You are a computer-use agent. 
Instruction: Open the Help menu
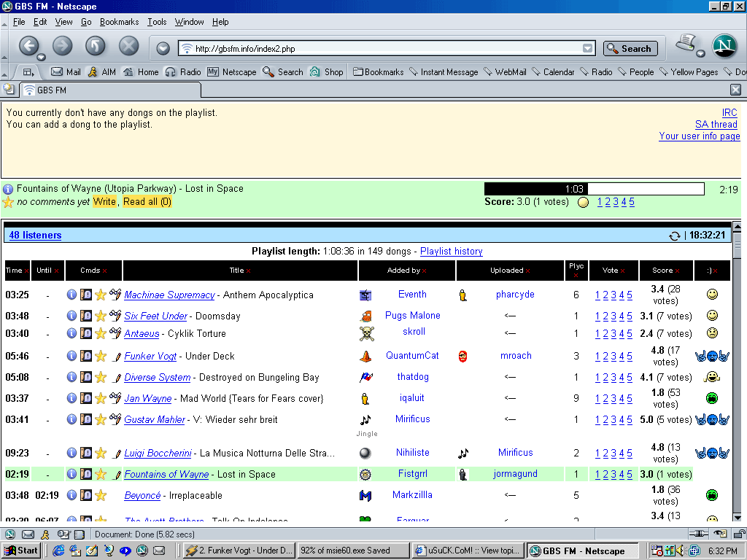[x=220, y=22]
